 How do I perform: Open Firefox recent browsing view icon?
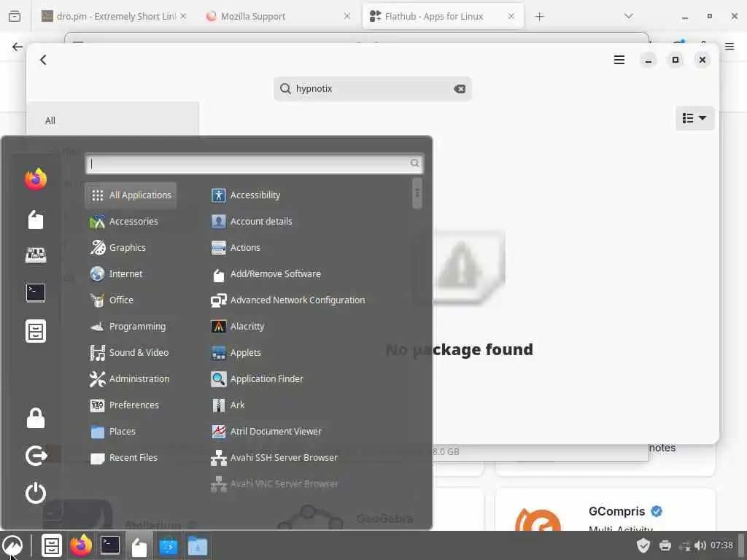click(15, 17)
